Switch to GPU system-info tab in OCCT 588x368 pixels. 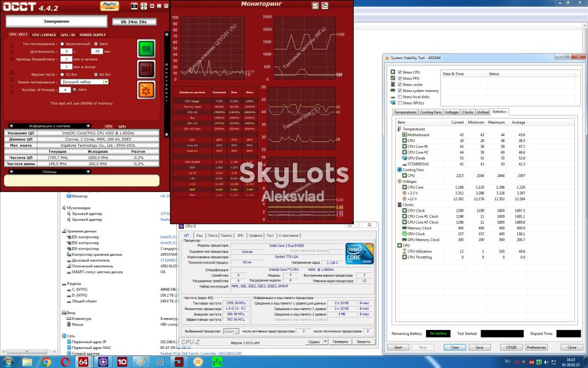tap(122, 126)
